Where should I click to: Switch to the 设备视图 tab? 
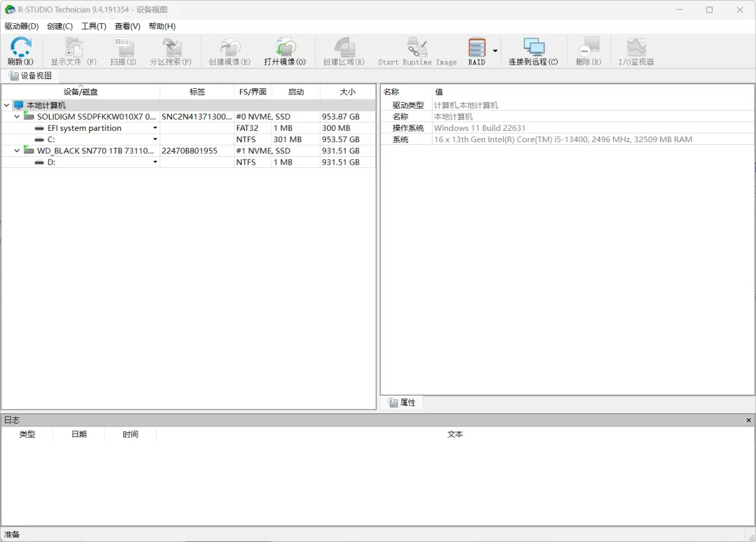pyautogui.click(x=31, y=76)
